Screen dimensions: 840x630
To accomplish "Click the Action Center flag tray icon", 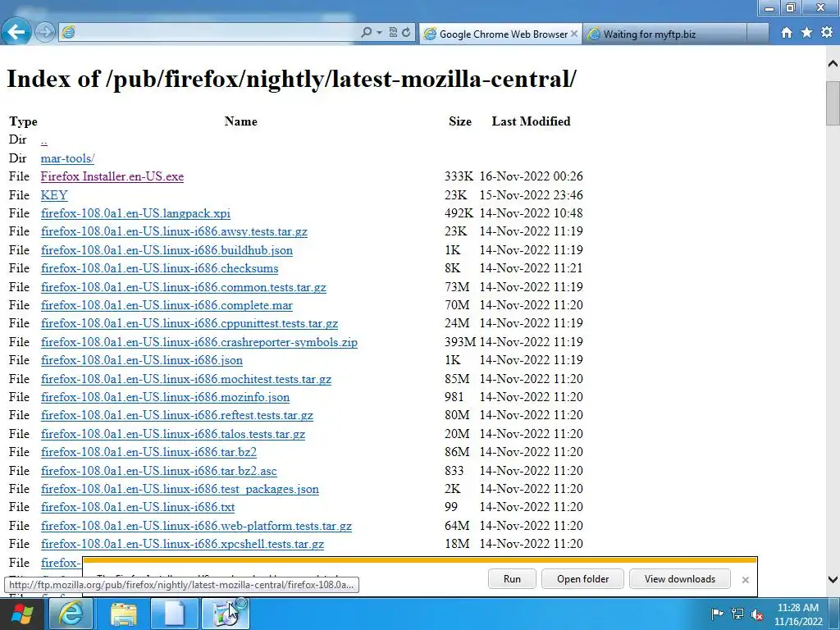I will pyautogui.click(x=717, y=614).
